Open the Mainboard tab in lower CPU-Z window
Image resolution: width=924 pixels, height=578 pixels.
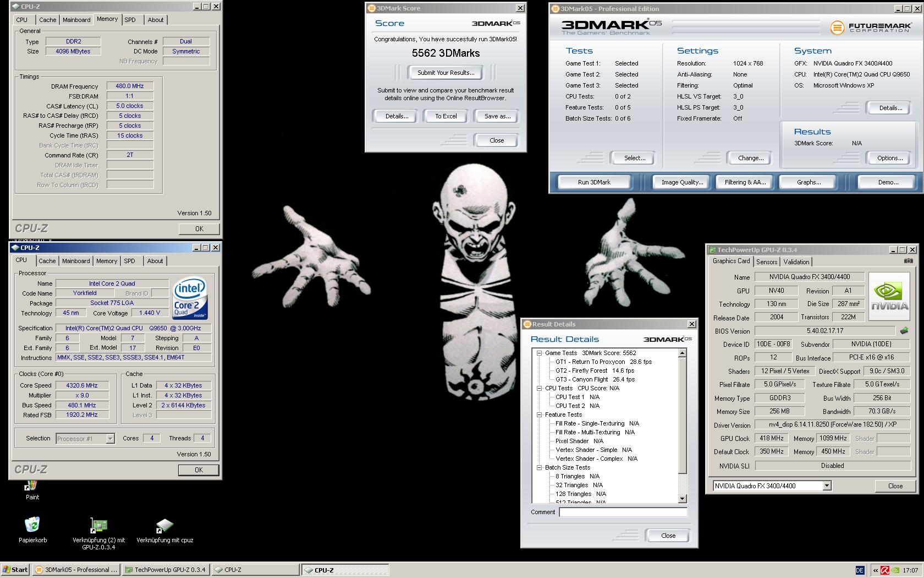[76, 261]
